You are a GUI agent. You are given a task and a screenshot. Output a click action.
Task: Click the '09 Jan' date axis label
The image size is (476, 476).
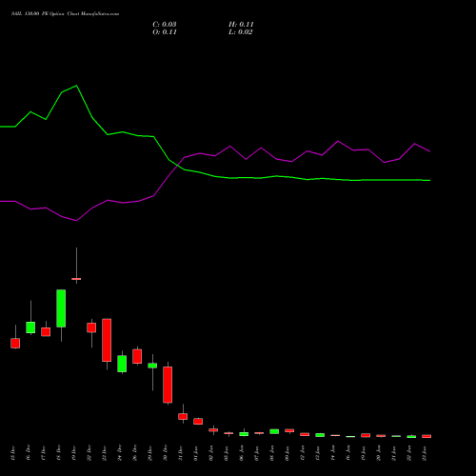coord(288,453)
